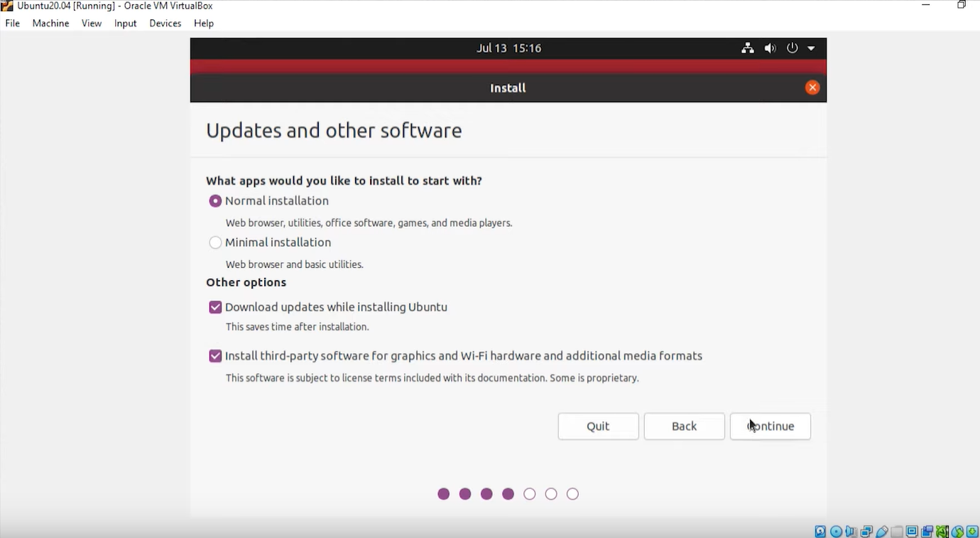
Task: Open the Devices menu
Action: pos(165,23)
